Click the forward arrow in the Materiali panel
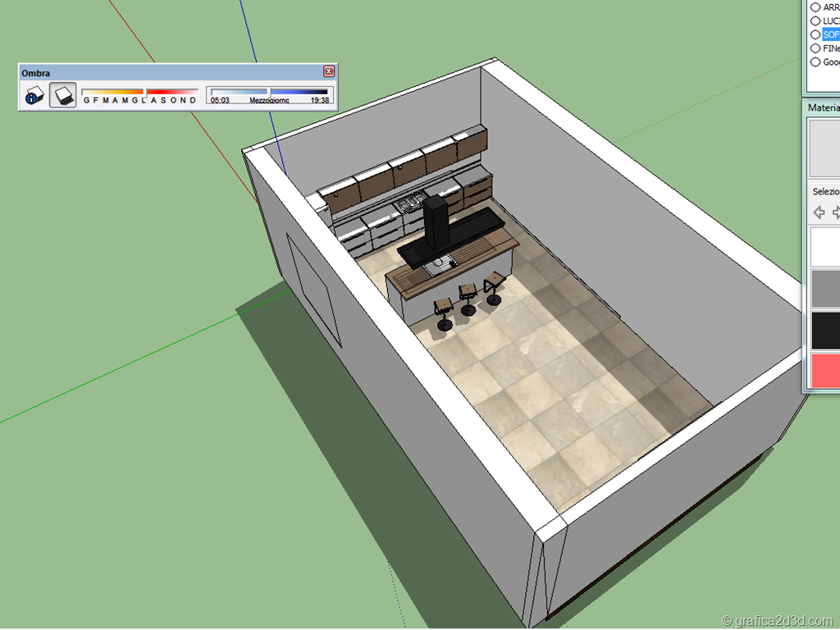The image size is (840, 630). point(836,212)
